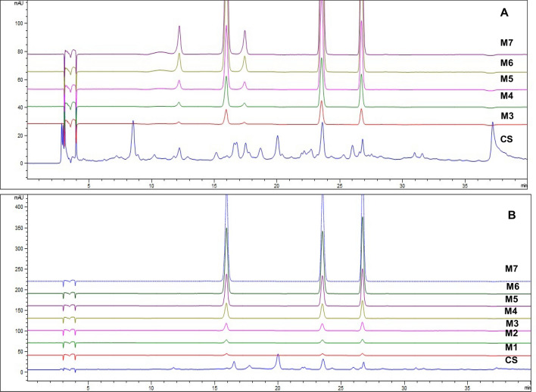536x392 pixels.
Task: Click the CS peak at 20 min in panel B
Action: tap(278, 362)
